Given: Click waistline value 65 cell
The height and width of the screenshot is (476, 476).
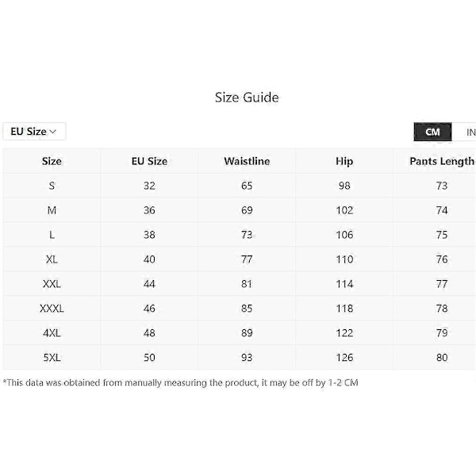Looking at the screenshot, I should pyautogui.click(x=247, y=186).
